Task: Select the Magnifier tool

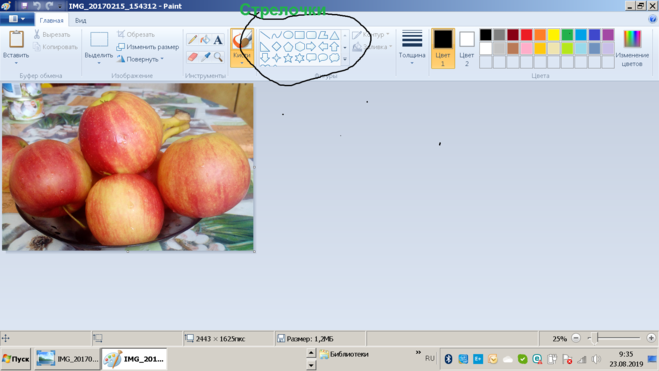Action: [x=218, y=56]
